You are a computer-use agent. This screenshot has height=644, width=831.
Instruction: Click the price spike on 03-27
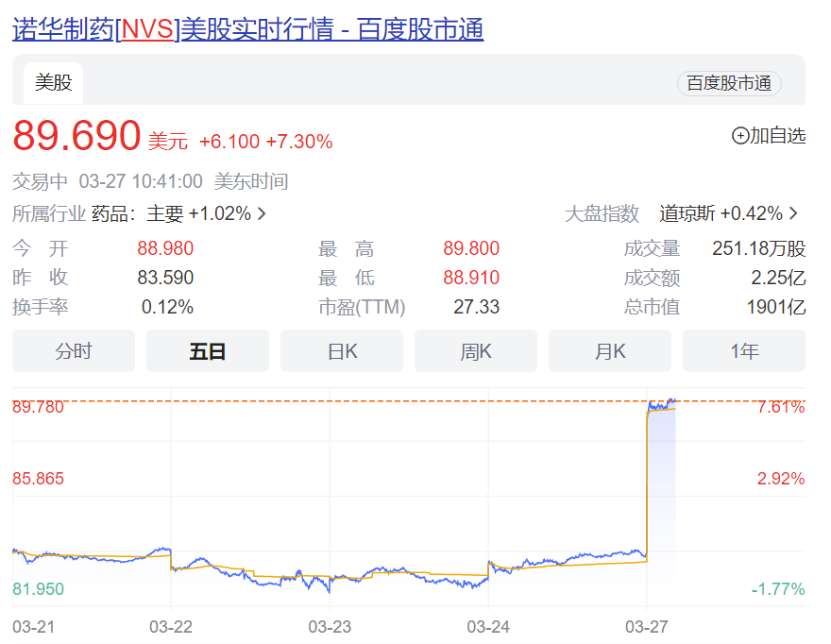(x=648, y=472)
